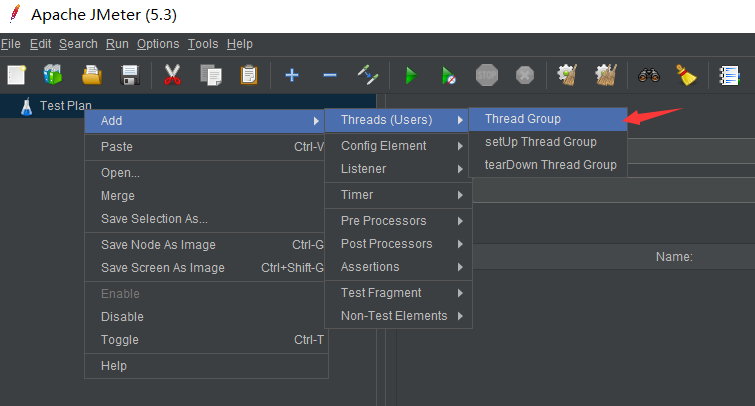
Task: Open the Templates icon in toolbar
Action: coord(53,75)
